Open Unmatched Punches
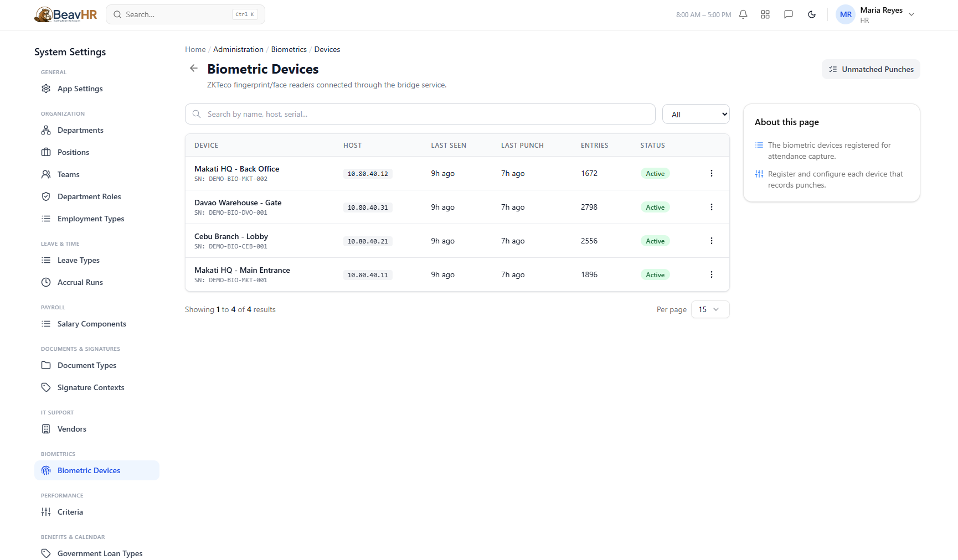 [871, 69]
